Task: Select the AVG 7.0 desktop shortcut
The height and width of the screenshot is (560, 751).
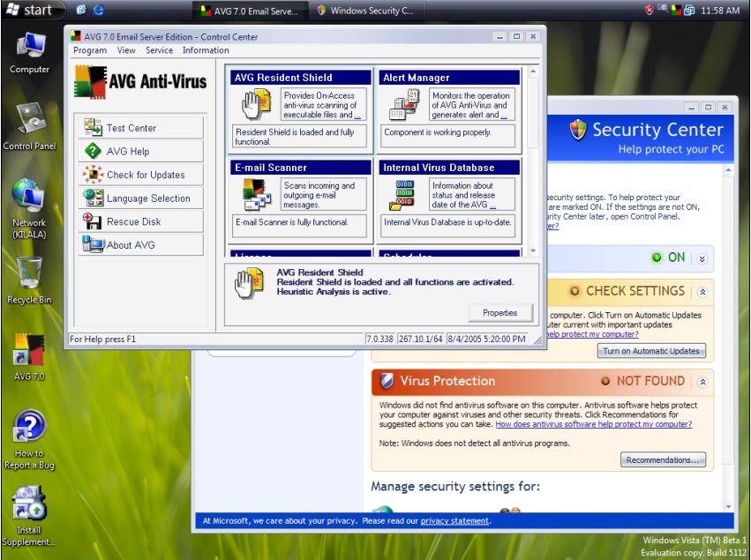Action: (29, 357)
